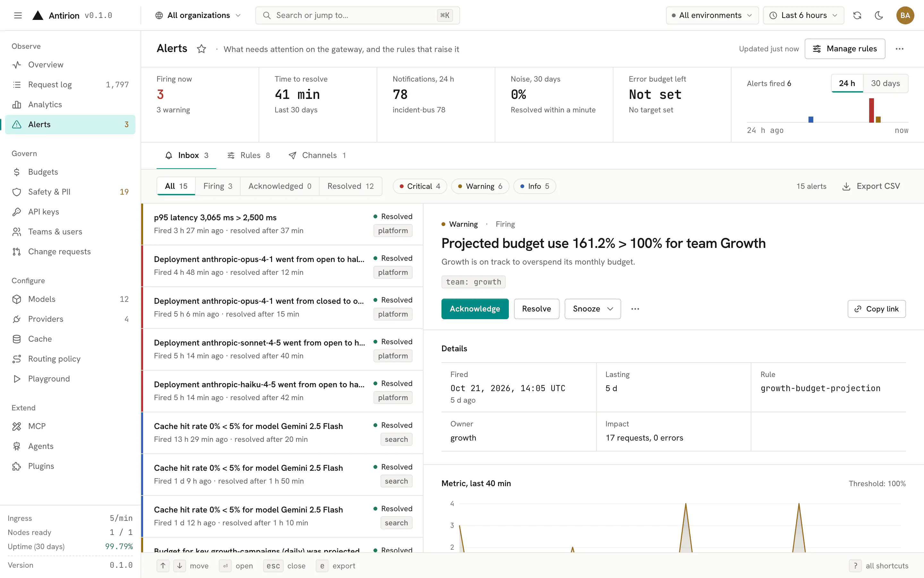Screen dimensions: 924x578
Task: Copy link to this alert
Action: coord(877,309)
